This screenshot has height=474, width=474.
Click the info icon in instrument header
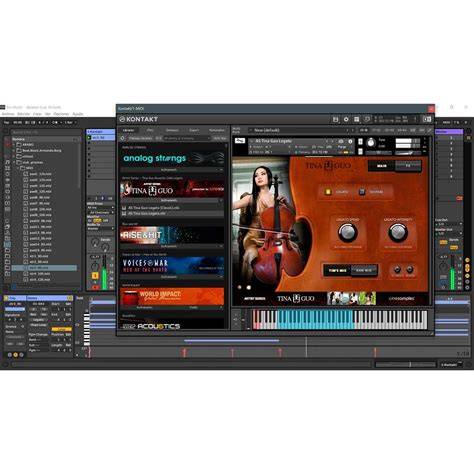[x=350, y=141]
